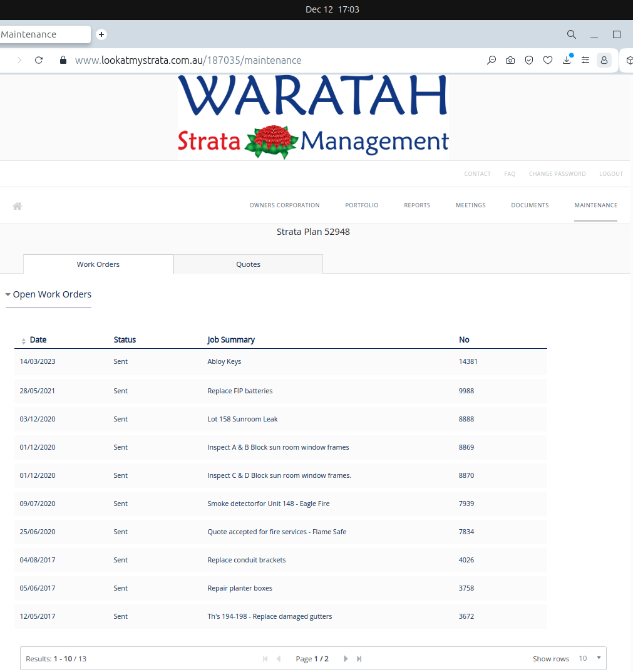The image size is (633, 672).
Task: Open the browser profile account icon
Action: pos(604,60)
